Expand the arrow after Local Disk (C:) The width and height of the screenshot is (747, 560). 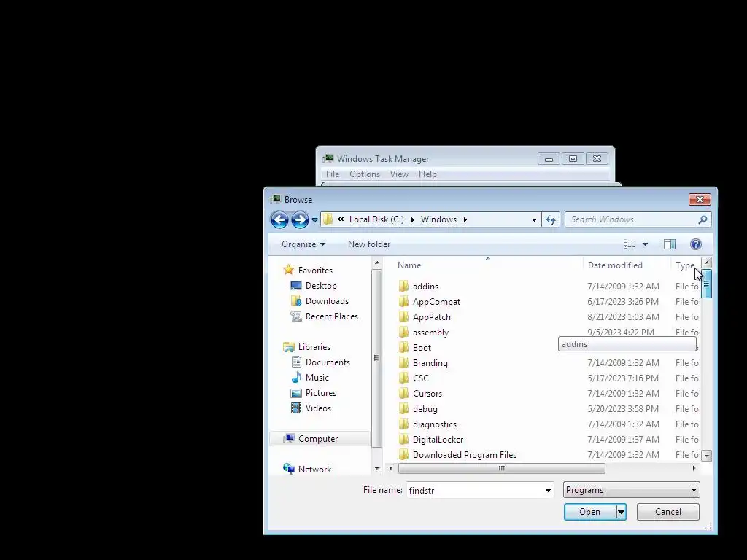click(413, 219)
